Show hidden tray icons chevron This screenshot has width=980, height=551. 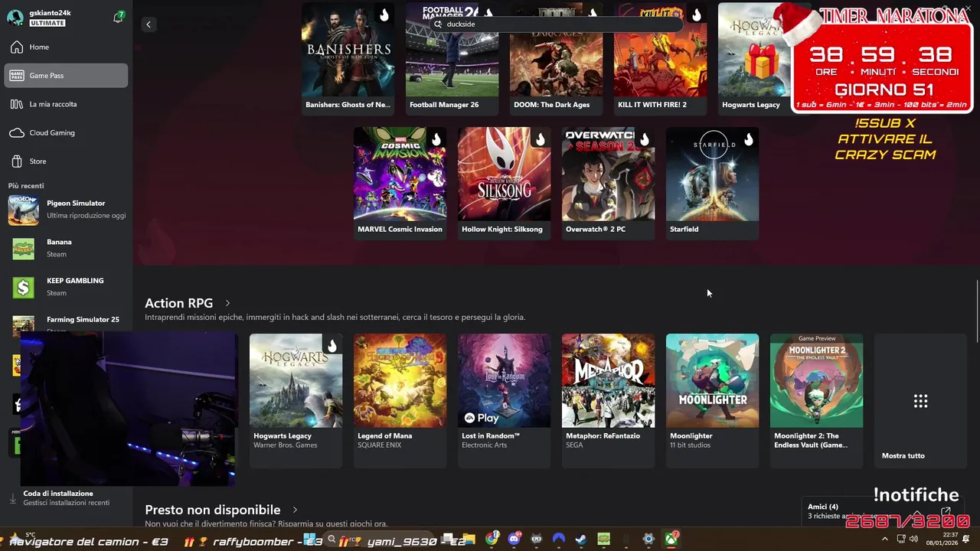[885, 540]
